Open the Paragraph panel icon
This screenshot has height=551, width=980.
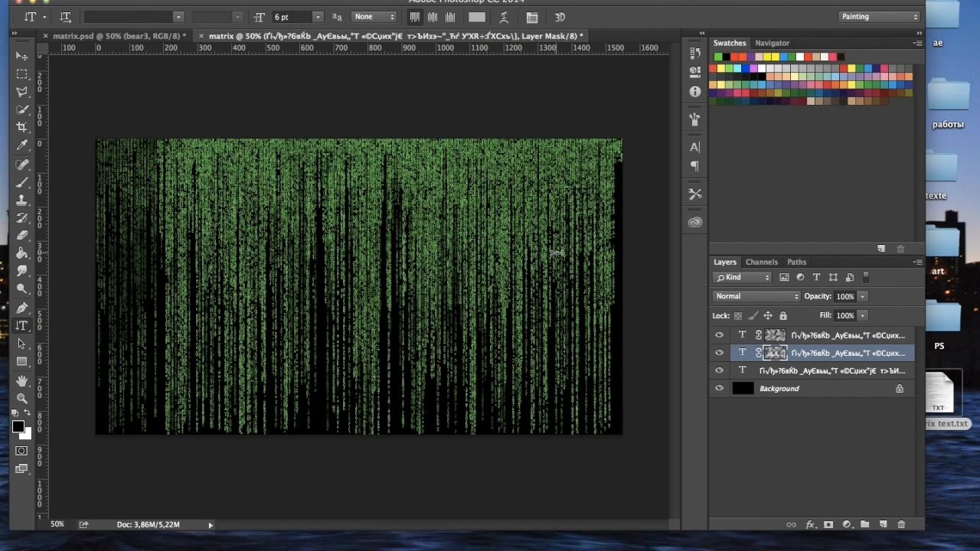click(x=695, y=166)
